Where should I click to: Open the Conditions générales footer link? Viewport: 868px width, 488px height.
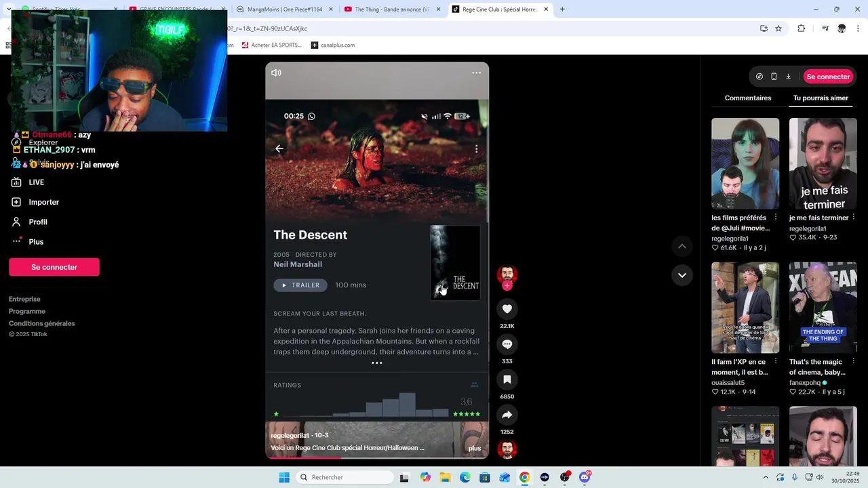pos(42,323)
